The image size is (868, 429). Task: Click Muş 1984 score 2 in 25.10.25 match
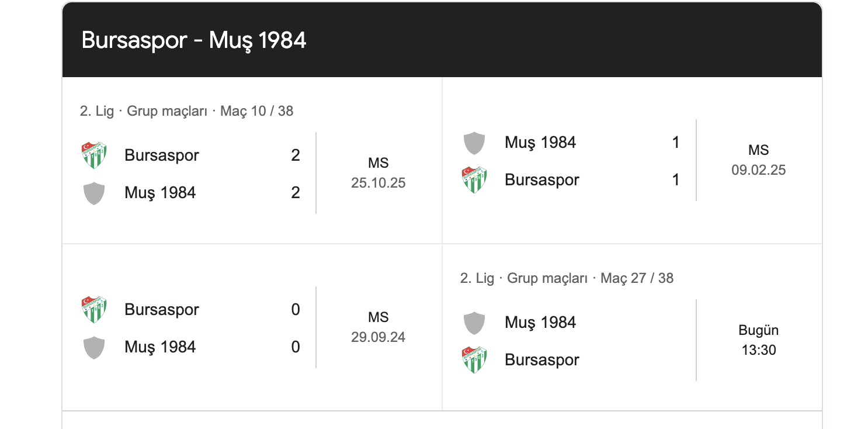(296, 193)
